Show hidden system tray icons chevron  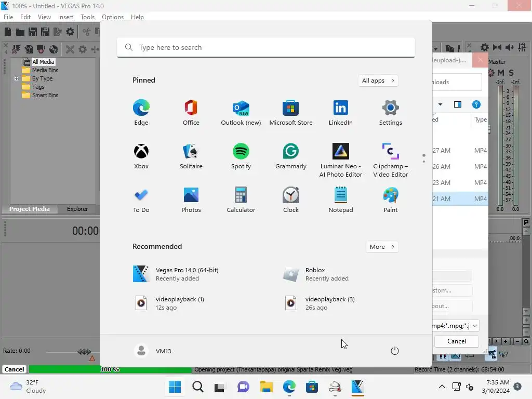coord(442,387)
